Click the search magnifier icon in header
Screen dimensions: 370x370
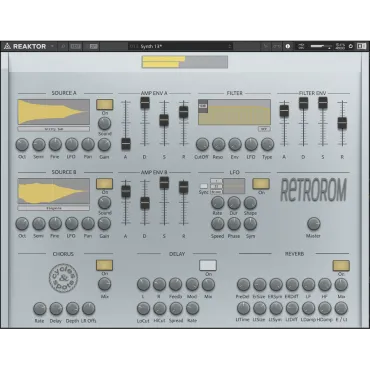(63, 46)
